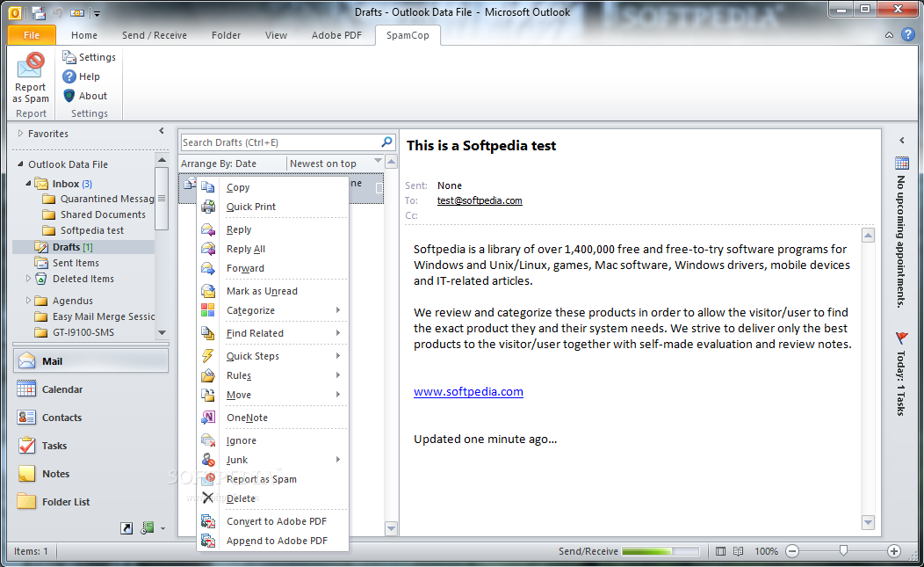Open Tasks from navigation pane
The image size is (924, 567).
pyautogui.click(x=90, y=446)
